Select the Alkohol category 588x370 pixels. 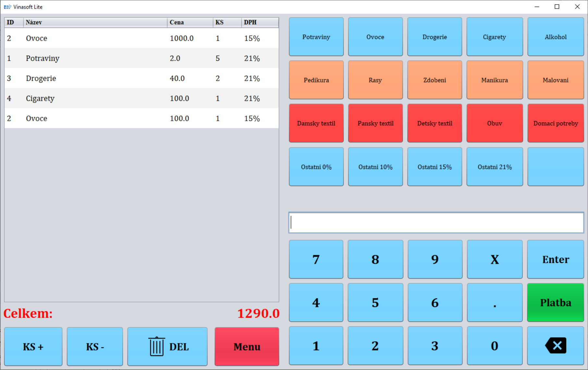click(556, 37)
